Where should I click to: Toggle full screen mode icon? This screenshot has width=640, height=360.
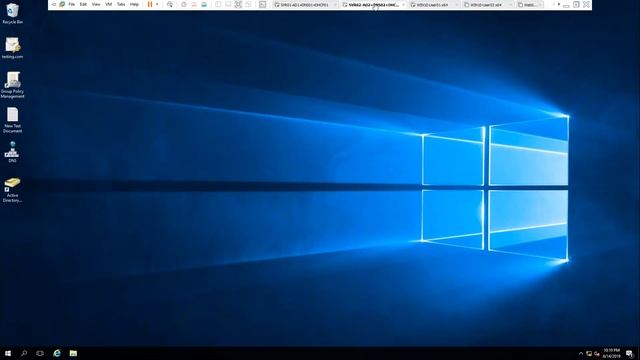pos(238,4)
